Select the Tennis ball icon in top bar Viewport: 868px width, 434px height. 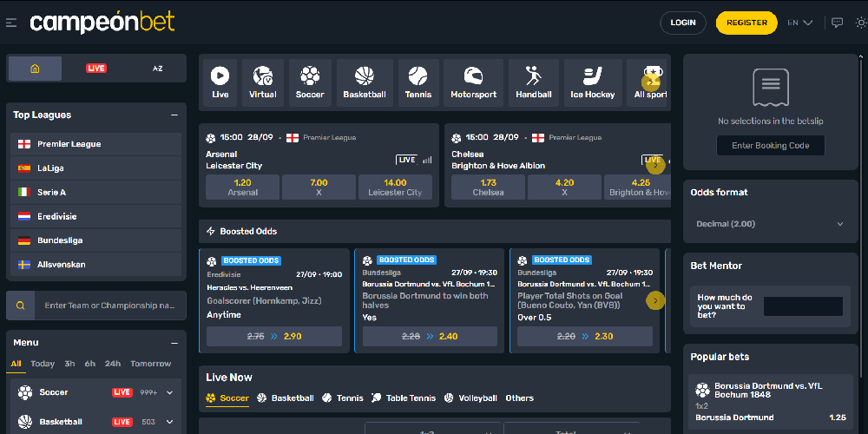418,77
